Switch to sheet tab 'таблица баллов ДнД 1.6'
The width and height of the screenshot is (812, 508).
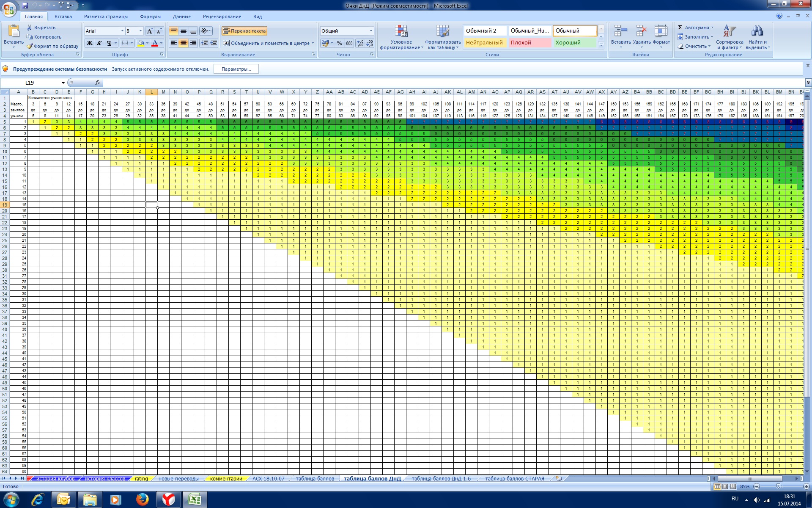pyautogui.click(x=441, y=479)
